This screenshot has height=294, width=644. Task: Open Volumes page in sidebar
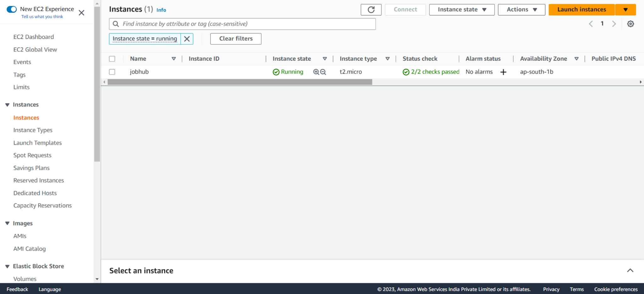point(25,279)
